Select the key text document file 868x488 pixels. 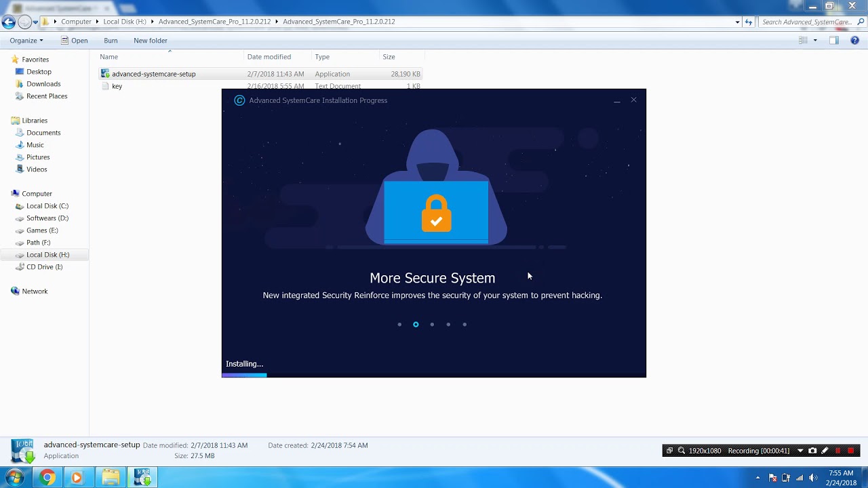pyautogui.click(x=117, y=86)
